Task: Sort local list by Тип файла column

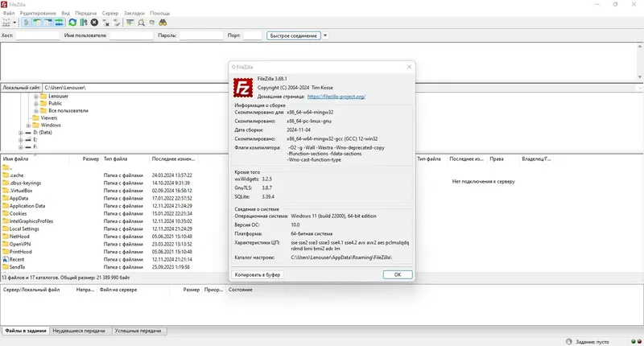Action: click(126, 159)
